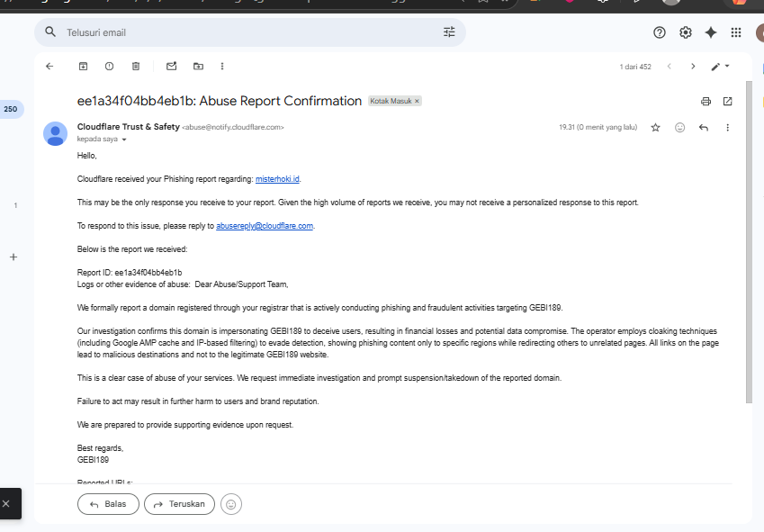Report this email as spam

click(x=109, y=67)
